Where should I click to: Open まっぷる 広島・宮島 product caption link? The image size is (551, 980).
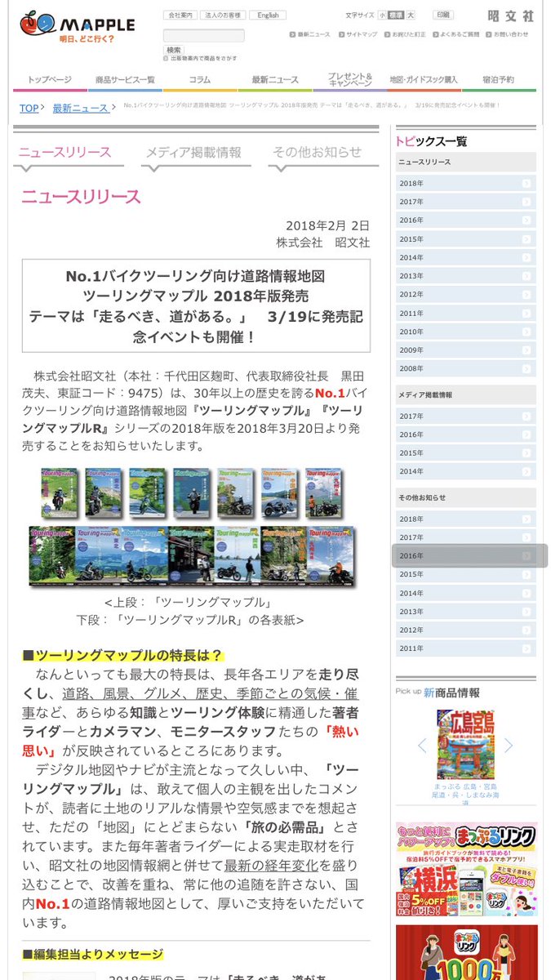pyautogui.click(x=465, y=793)
